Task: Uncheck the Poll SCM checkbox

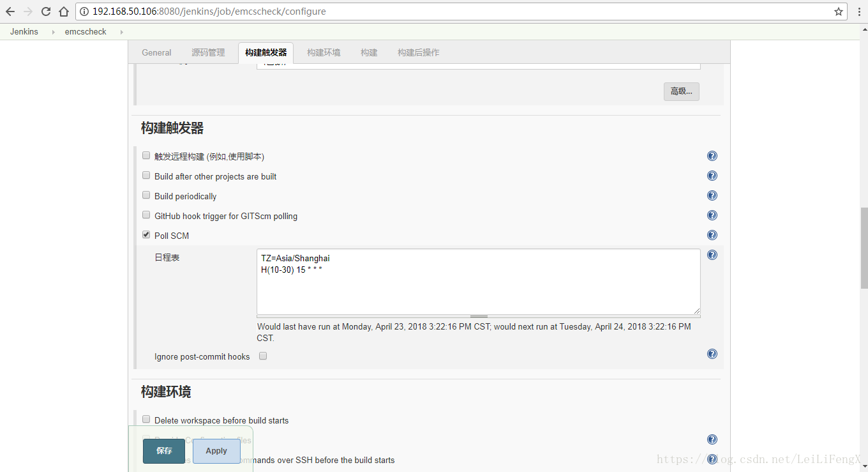Action: 146,235
